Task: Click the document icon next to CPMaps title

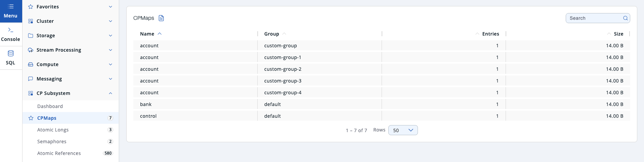Action: [161, 18]
